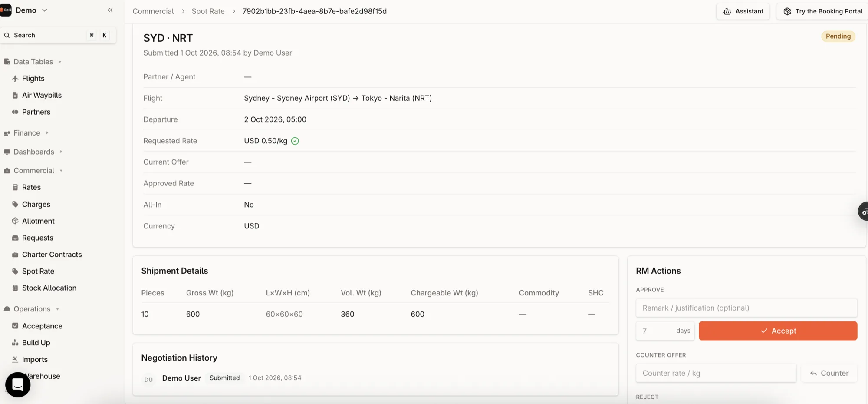Click the Build Up blocks icon

click(x=15, y=343)
